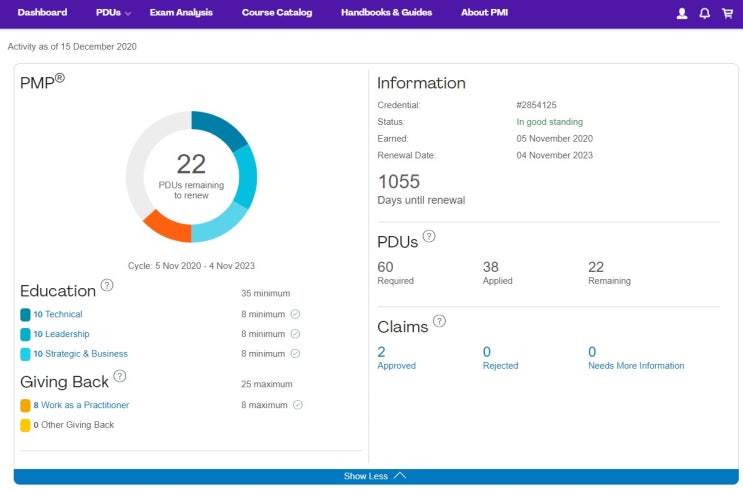Screen dimensions: 743x490
Task: Click the help icon next to Giving Back
Action: click(120, 376)
